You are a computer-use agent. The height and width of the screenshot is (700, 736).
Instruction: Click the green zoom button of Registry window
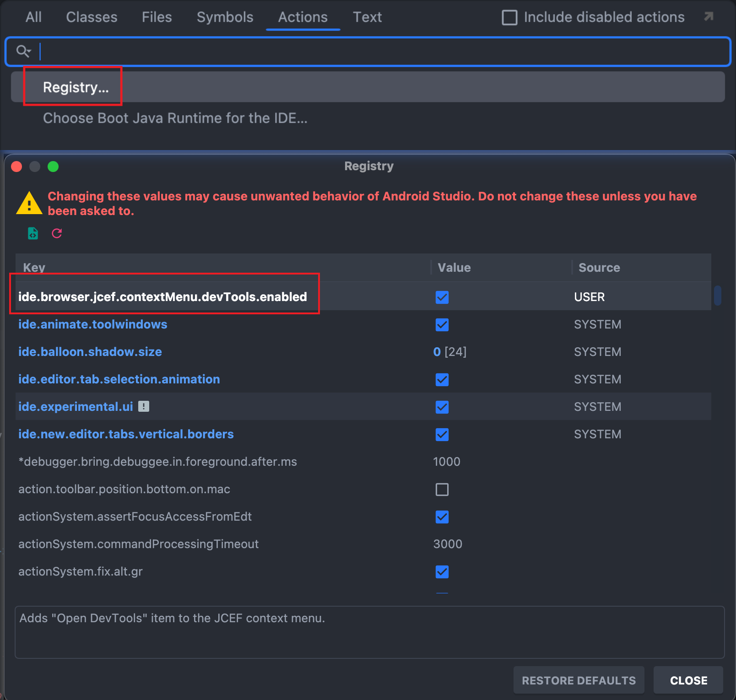point(53,167)
